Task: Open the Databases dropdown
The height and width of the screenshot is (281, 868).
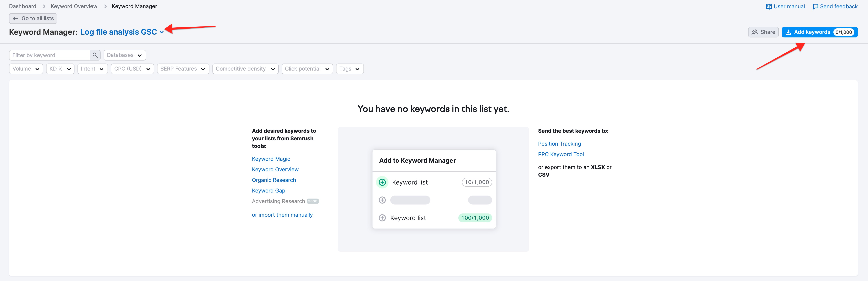Action: 124,55
